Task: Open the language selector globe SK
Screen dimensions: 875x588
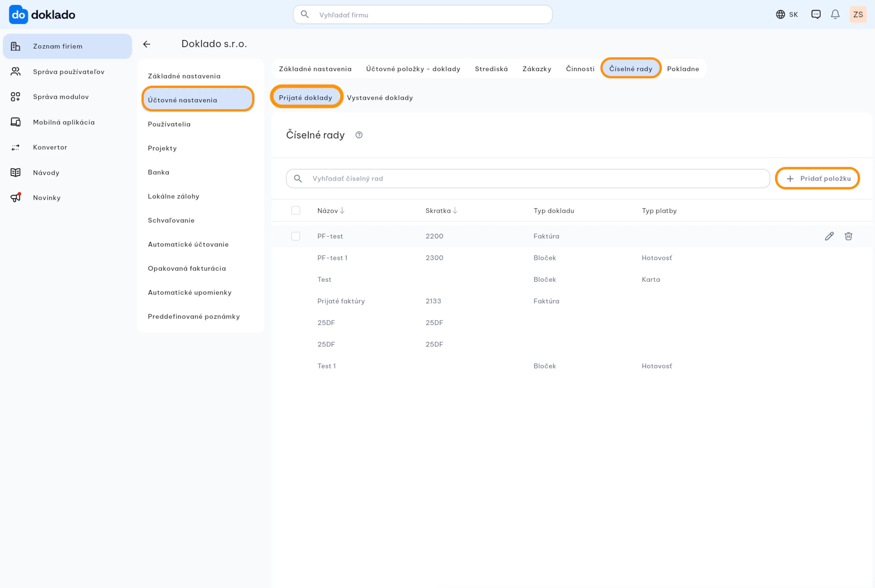Action: [787, 15]
